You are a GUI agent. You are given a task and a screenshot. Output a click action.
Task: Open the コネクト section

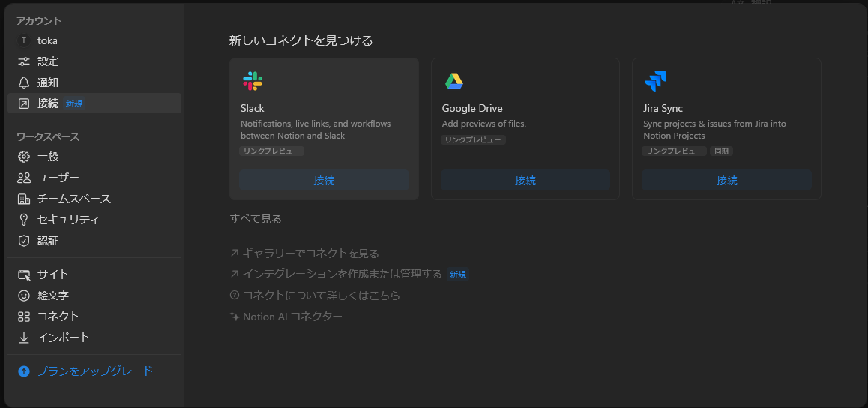[94, 316]
